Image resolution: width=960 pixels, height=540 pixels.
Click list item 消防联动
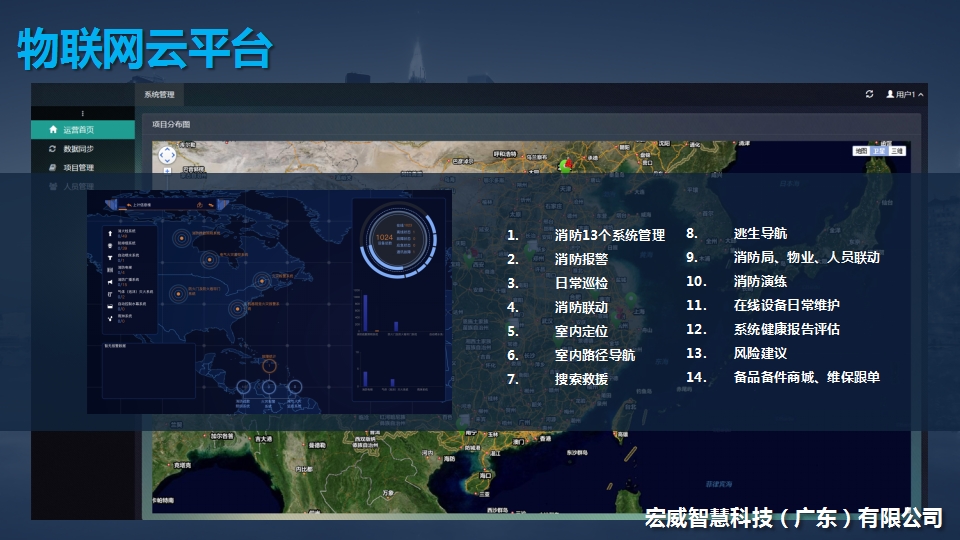tap(581, 307)
